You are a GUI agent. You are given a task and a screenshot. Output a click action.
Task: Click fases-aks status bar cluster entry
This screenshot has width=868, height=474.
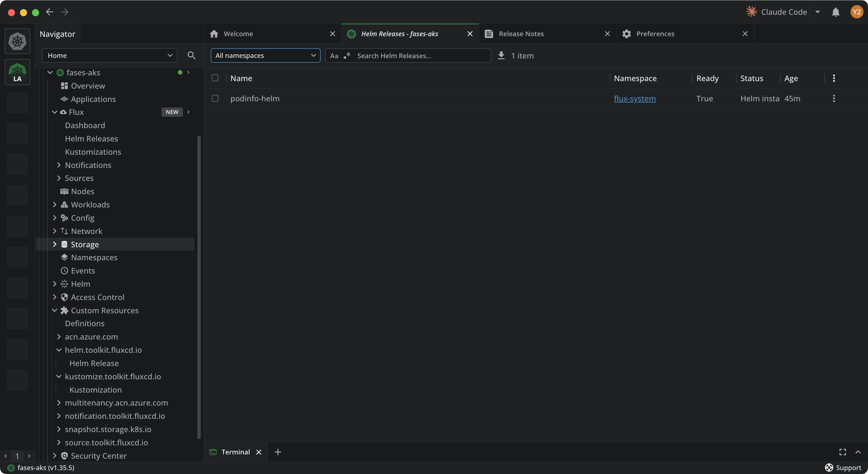(41, 468)
